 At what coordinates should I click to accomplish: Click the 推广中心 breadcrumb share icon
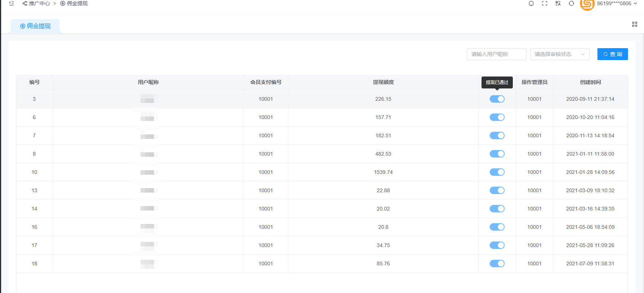pos(25,3)
